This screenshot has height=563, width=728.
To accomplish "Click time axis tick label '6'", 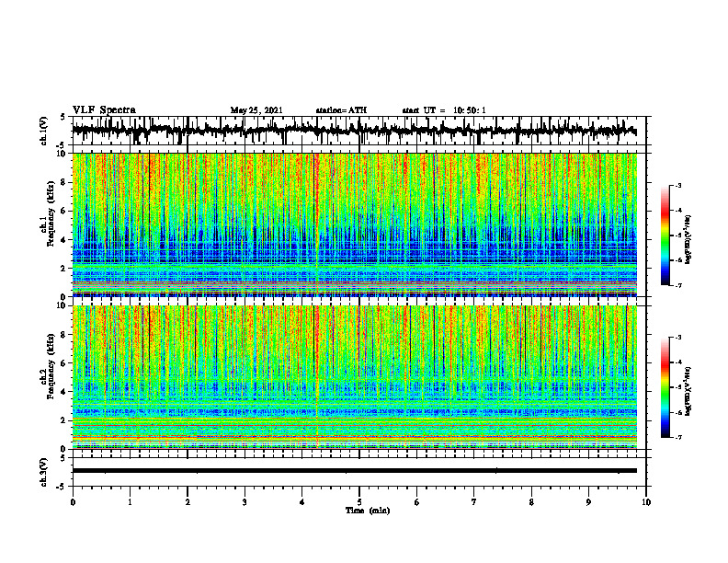I will click(417, 502).
